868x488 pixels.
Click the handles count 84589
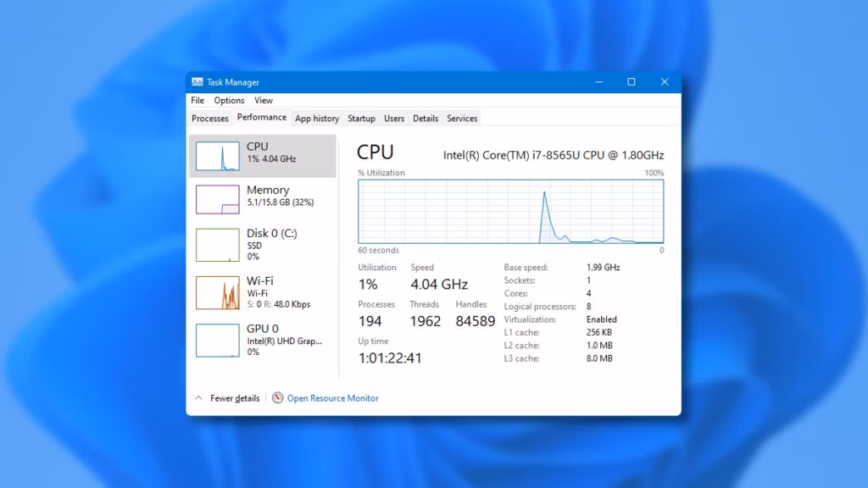pyautogui.click(x=475, y=321)
